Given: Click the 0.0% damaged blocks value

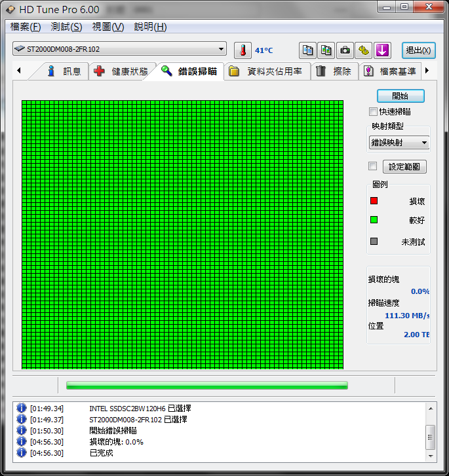Looking at the screenshot, I should [x=420, y=291].
